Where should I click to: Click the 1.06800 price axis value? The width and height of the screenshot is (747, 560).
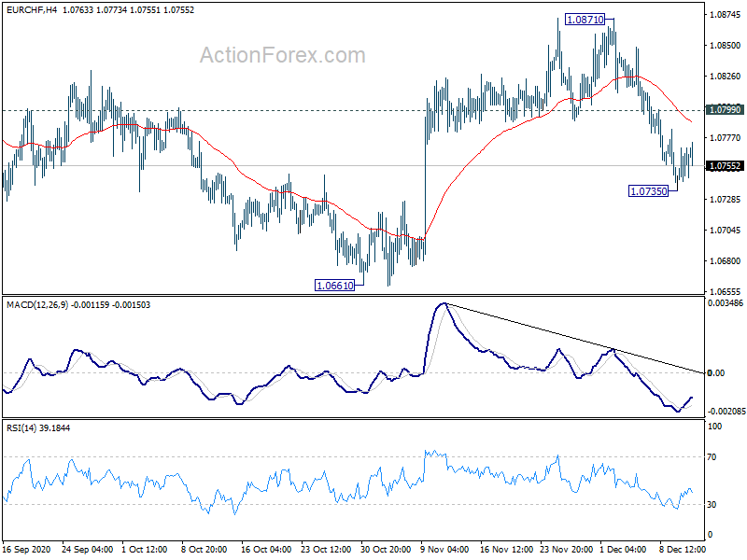coord(726,261)
